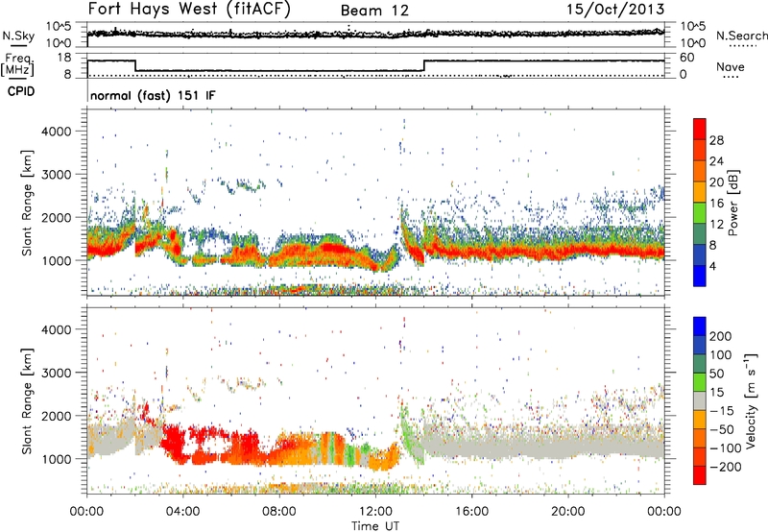Click the '28' power colorbar tick
Image resolution: width=768 pixels, height=532 pixels.
(x=716, y=140)
